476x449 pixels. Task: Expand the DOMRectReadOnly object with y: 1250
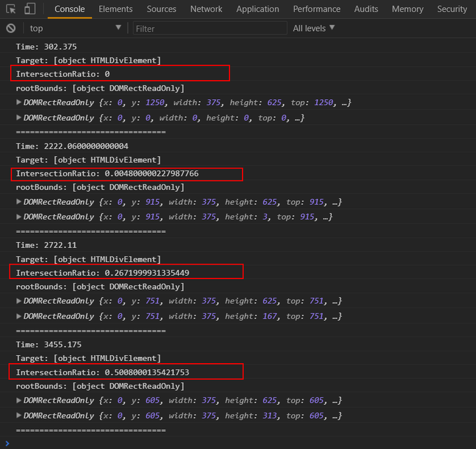(x=19, y=103)
